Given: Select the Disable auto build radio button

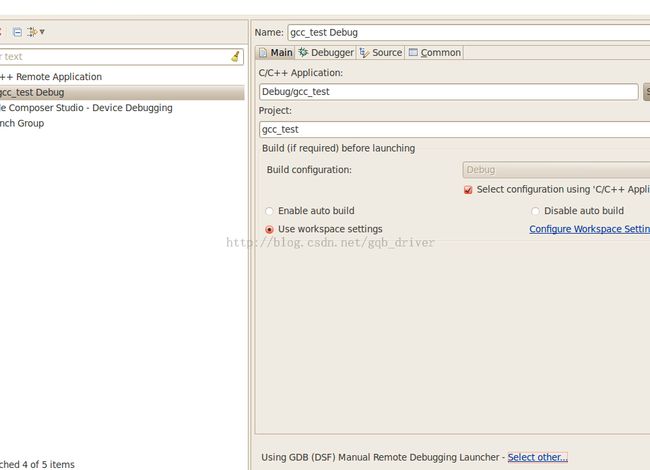Looking at the screenshot, I should (535, 211).
